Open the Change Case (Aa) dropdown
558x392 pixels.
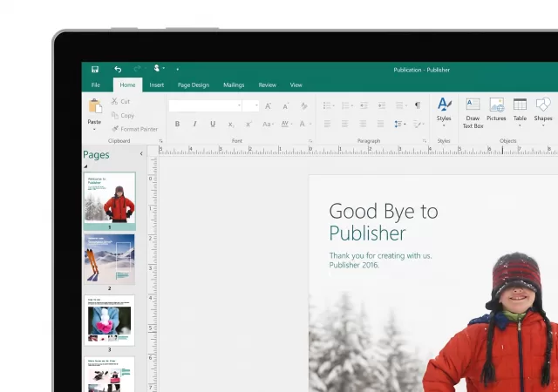[268, 124]
